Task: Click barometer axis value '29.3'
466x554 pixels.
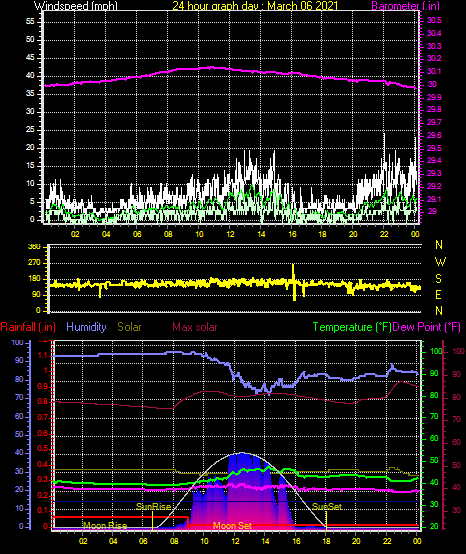Action: [434, 173]
